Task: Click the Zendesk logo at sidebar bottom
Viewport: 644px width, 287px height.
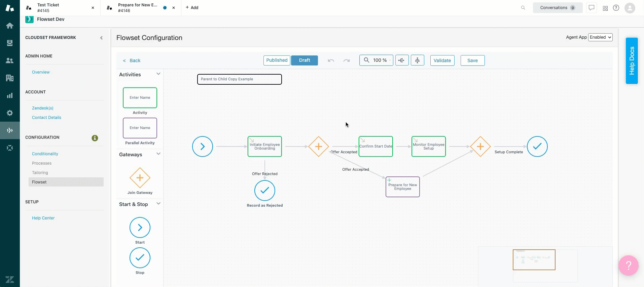Action: 10,279
